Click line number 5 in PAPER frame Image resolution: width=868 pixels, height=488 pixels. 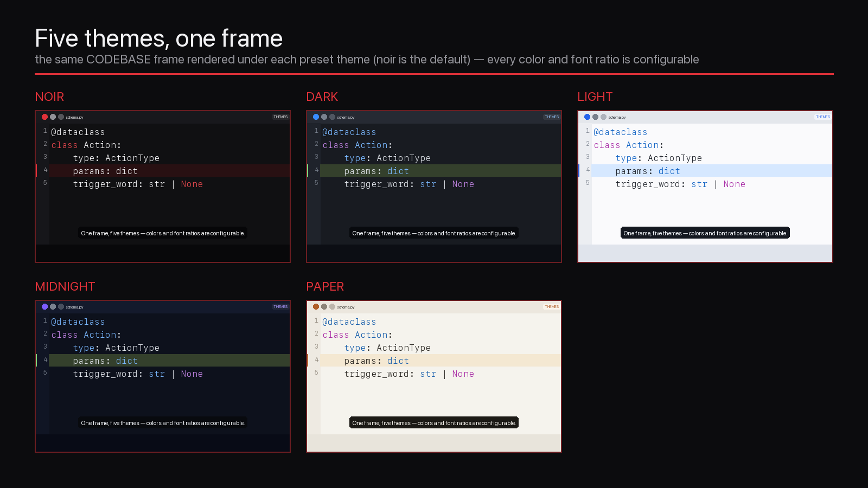point(316,373)
